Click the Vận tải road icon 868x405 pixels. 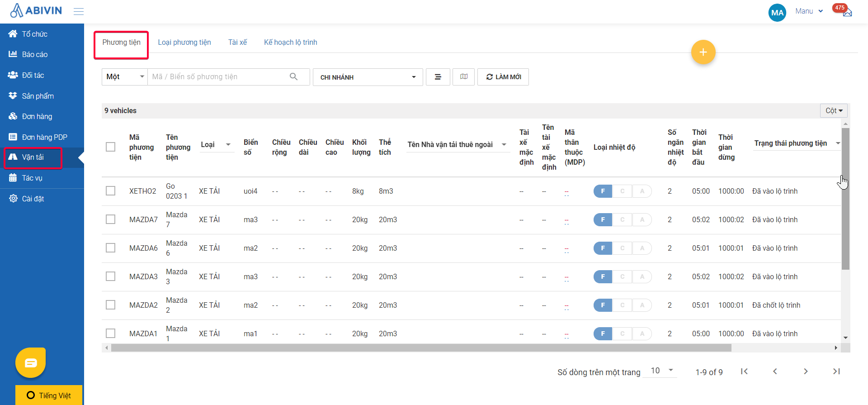click(x=13, y=157)
